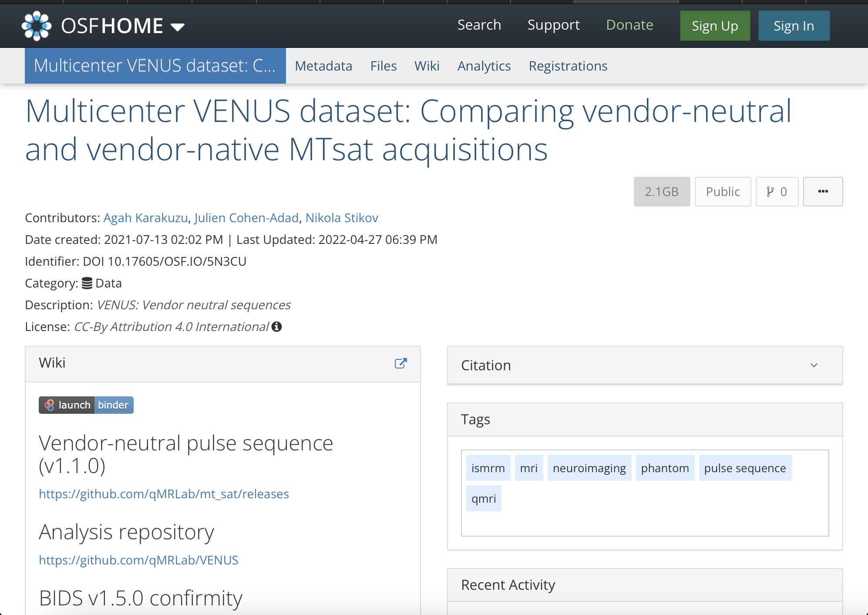Click Donate in the top navigation
868x615 pixels.
tap(629, 25)
